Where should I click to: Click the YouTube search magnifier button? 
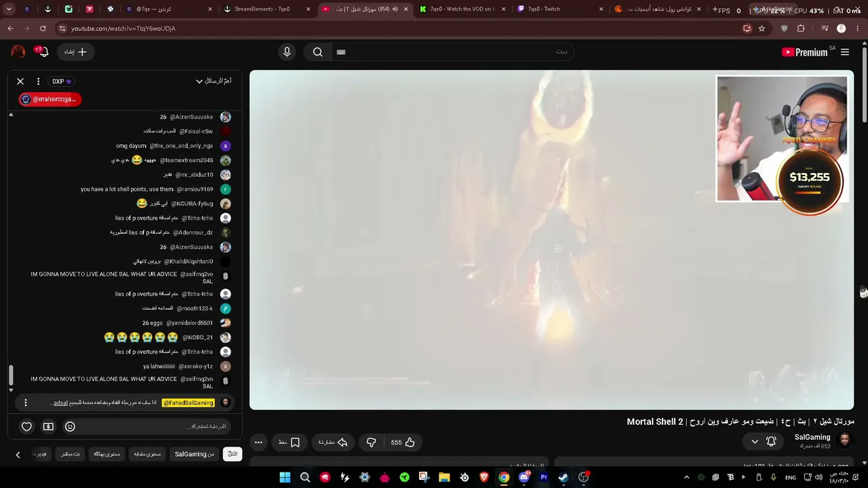(317, 52)
